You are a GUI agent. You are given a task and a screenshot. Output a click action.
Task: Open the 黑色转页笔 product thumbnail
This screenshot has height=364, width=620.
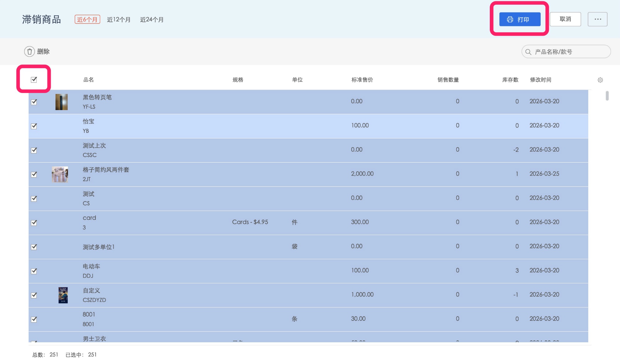tap(61, 102)
